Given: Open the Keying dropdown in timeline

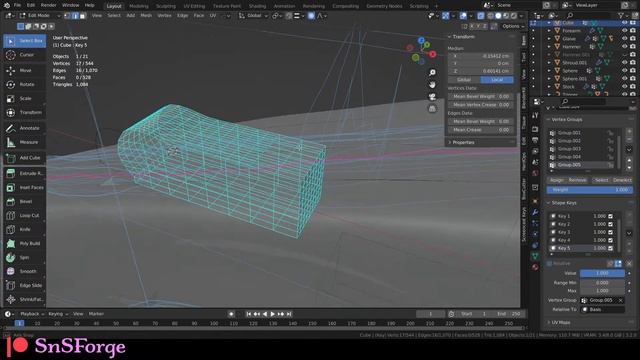Looking at the screenshot, I should coord(58,314).
